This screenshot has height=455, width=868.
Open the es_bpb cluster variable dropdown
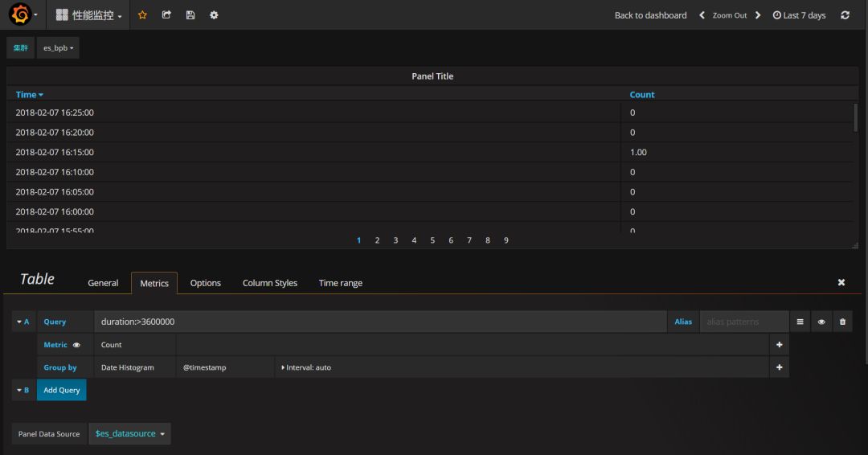click(x=58, y=47)
